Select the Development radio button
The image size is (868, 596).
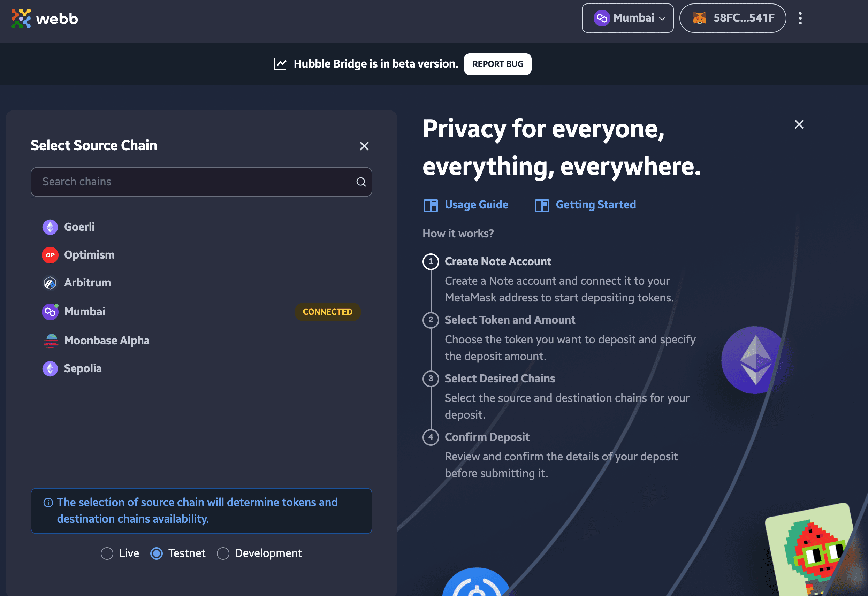[223, 553]
